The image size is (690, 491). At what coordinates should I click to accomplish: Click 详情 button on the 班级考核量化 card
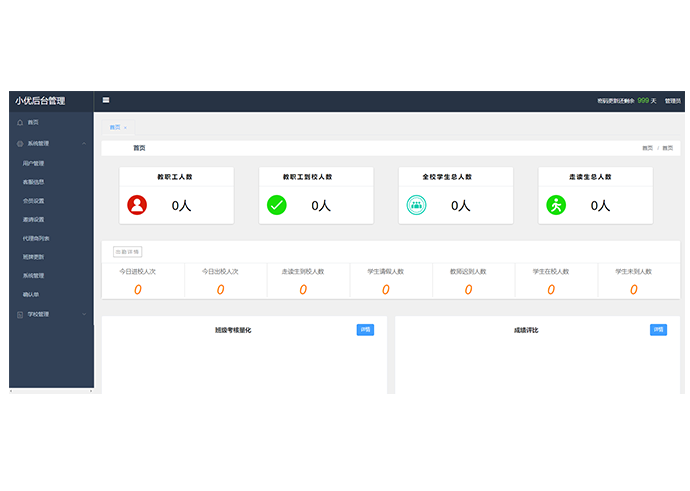point(365,330)
